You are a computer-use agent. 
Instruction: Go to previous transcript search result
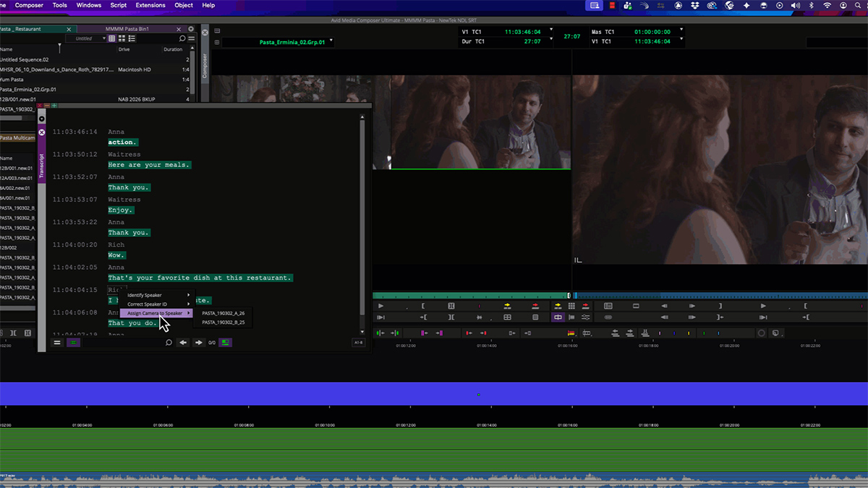click(x=183, y=343)
